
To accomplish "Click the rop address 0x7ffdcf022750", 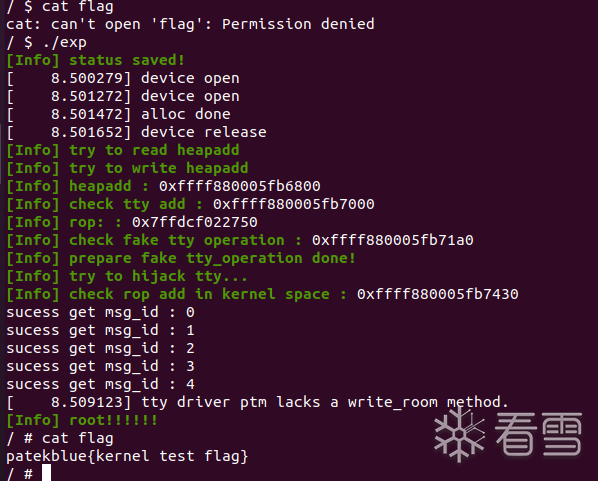I will pyautogui.click(x=195, y=222).
